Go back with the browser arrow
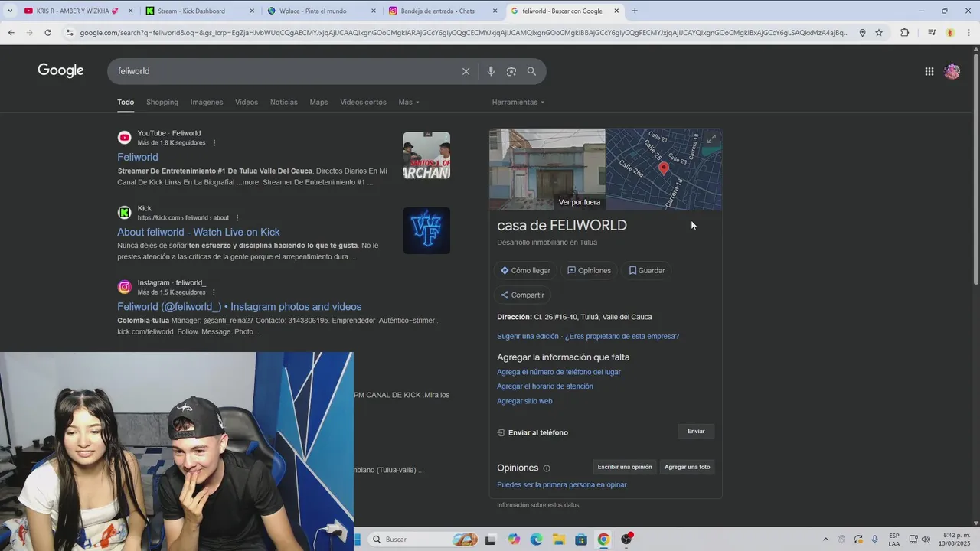Screen dimensions: 980x551 pyautogui.click(x=11, y=32)
